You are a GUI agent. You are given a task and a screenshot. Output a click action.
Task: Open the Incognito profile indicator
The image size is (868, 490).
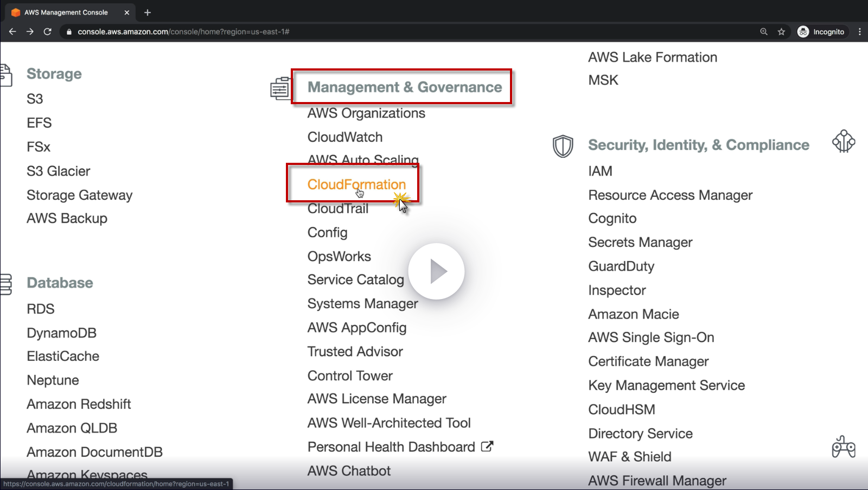pos(821,31)
